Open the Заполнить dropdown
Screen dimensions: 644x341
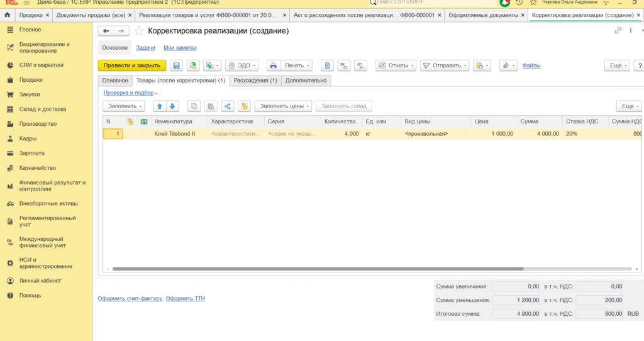tap(124, 106)
